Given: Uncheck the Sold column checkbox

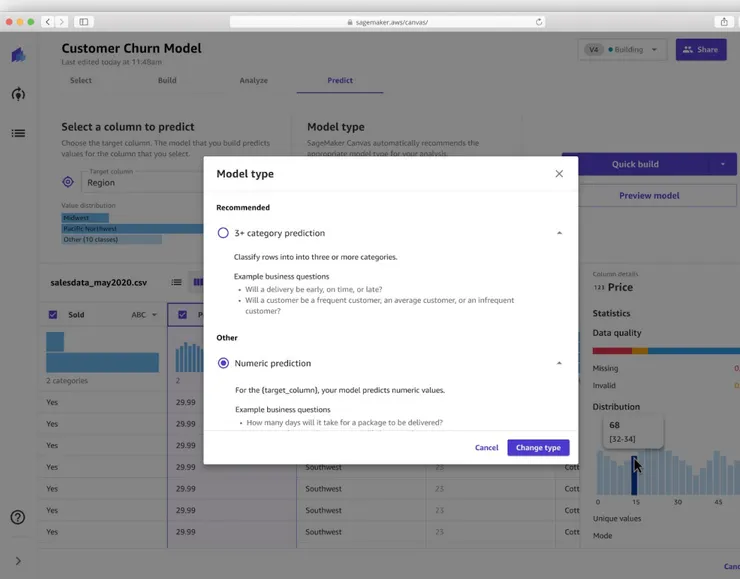Looking at the screenshot, I should click(x=53, y=315).
